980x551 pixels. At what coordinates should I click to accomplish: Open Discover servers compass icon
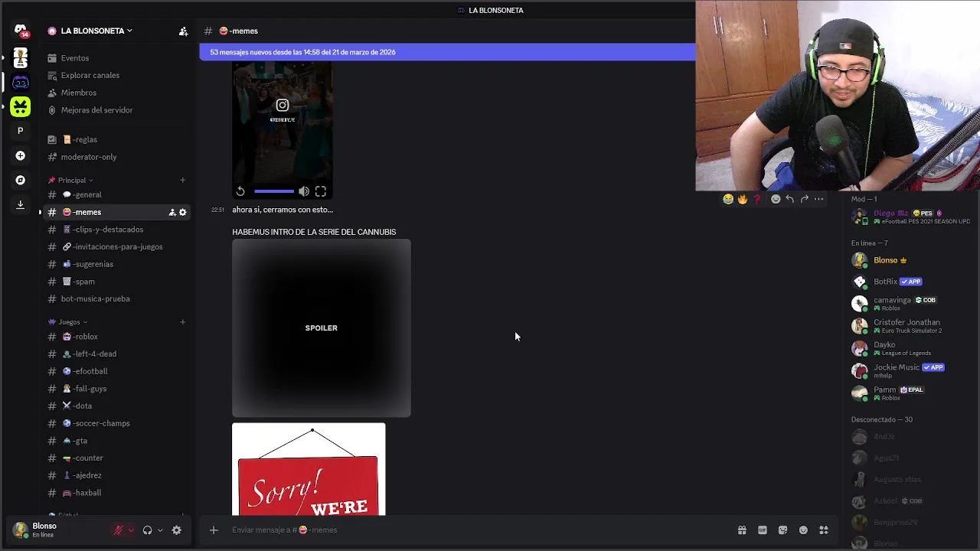tap(21, 180)
